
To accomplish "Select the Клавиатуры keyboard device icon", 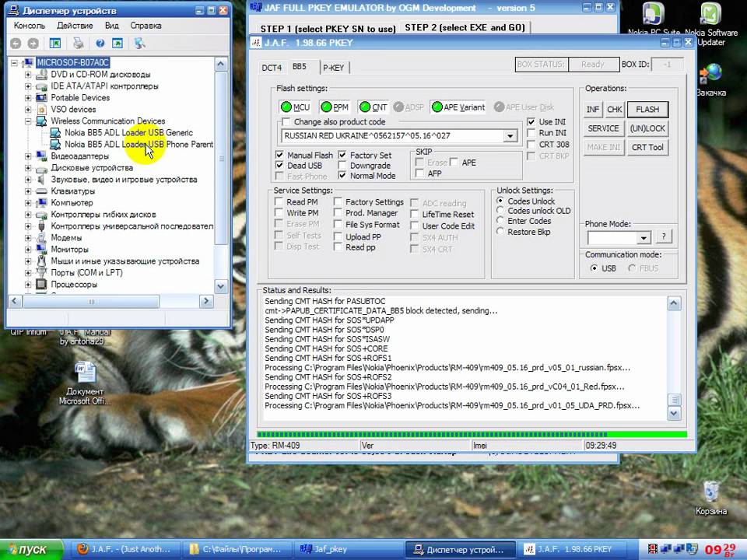I will pyautogui.click(x=41, y=191).
